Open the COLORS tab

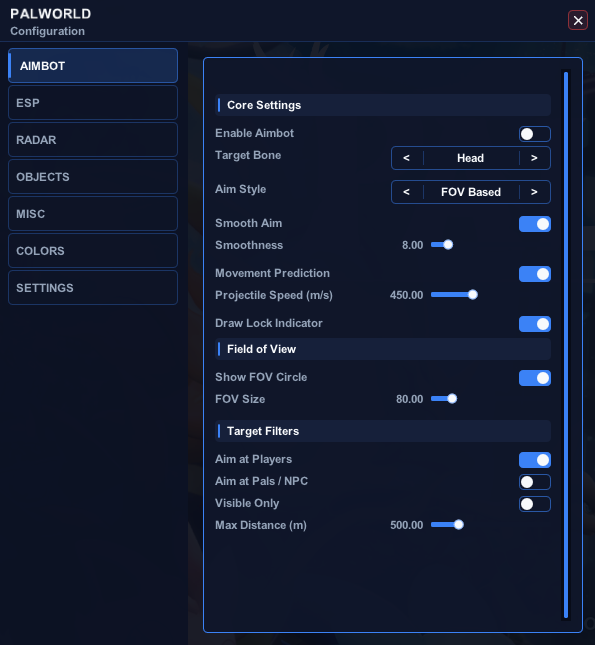93,251
